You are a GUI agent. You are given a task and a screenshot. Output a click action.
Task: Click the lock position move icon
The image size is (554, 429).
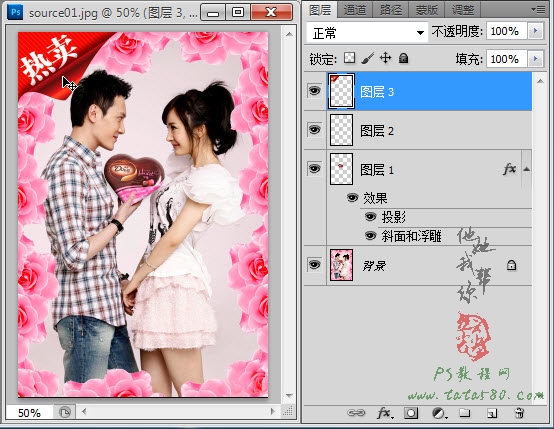(385, 58)
